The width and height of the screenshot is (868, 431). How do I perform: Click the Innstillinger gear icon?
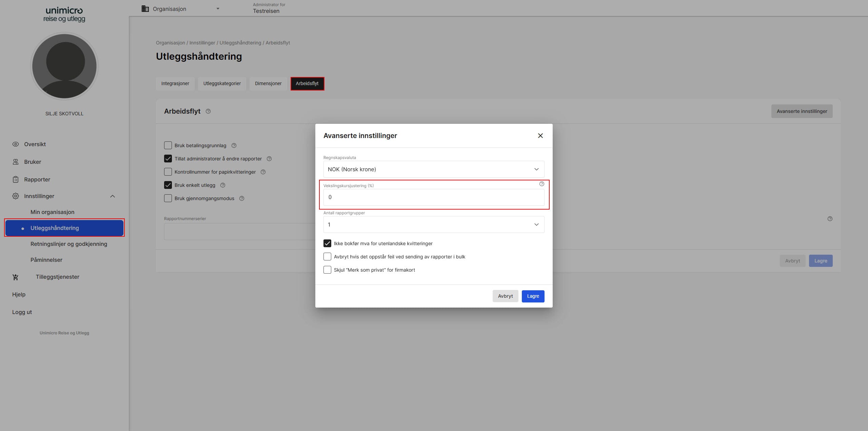click(x=16, y=196)
